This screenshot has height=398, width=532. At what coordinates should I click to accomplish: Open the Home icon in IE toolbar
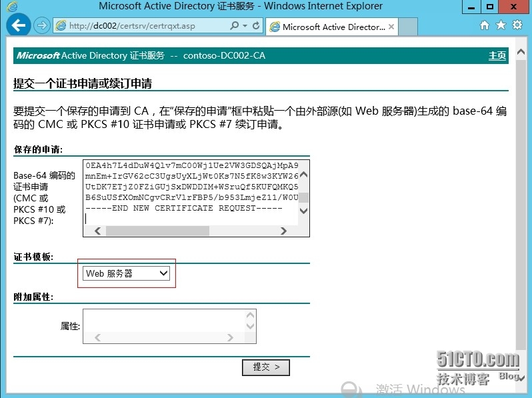point(485,25)
